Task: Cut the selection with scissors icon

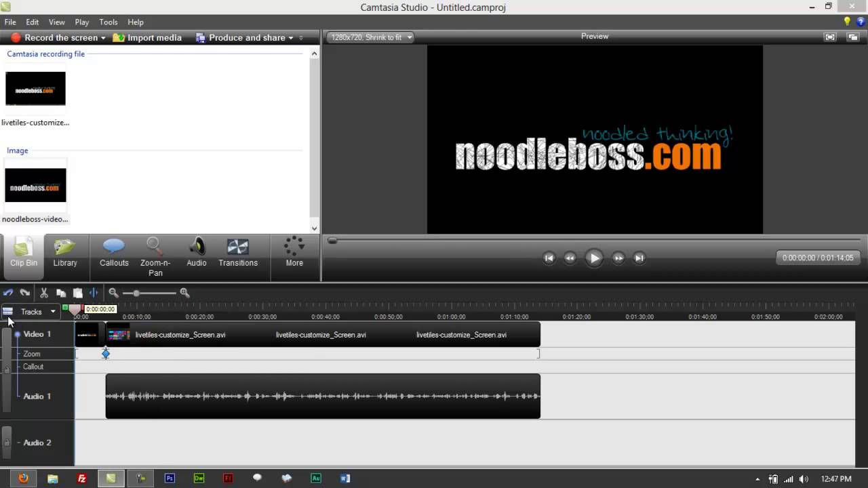Action: (x=44, y=293)
